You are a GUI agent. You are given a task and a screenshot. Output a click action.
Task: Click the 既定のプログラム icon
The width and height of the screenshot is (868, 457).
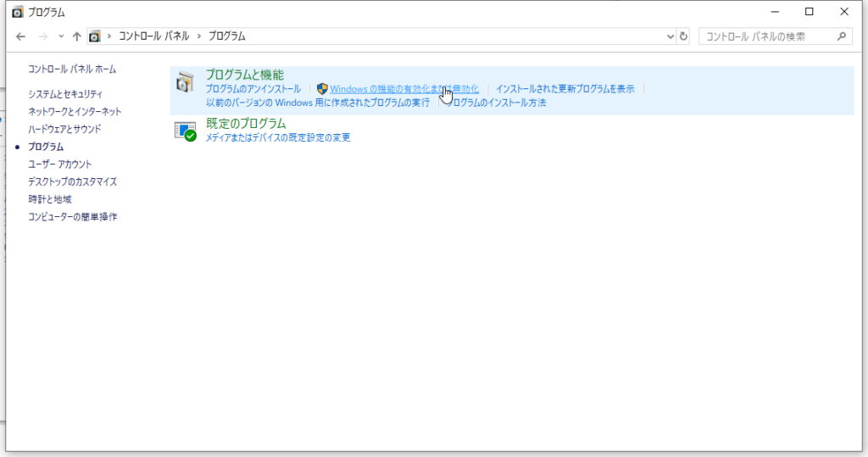(186, 131)
